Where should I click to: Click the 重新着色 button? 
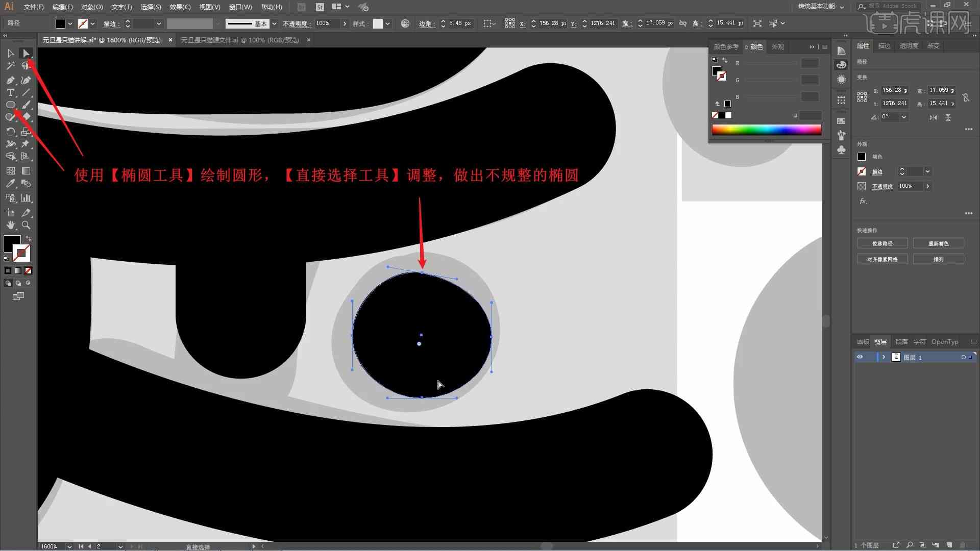coord(939,243)
